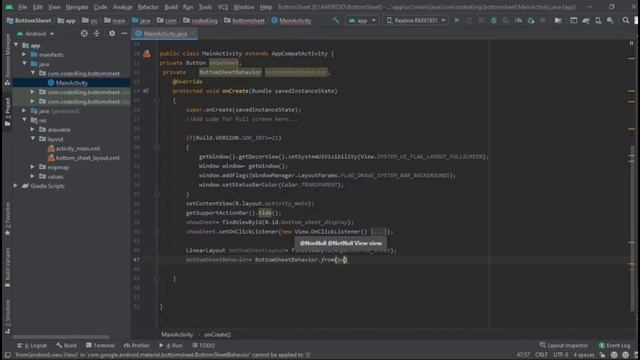Click the locate target icon in Project panel
Viewport: 640px width, 360px height.
click(x=84, y=33)
